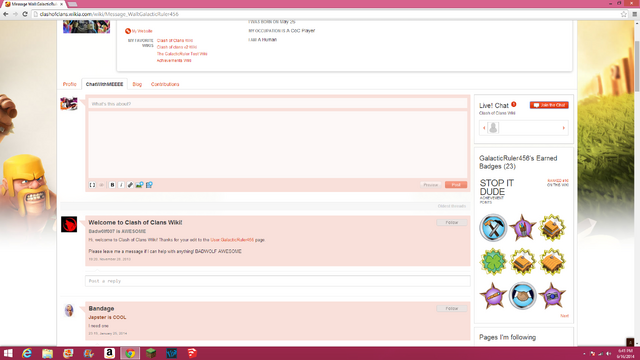Click the taskbar clock
The width and height of the screenshot is (640, 360).
point(626,353)
